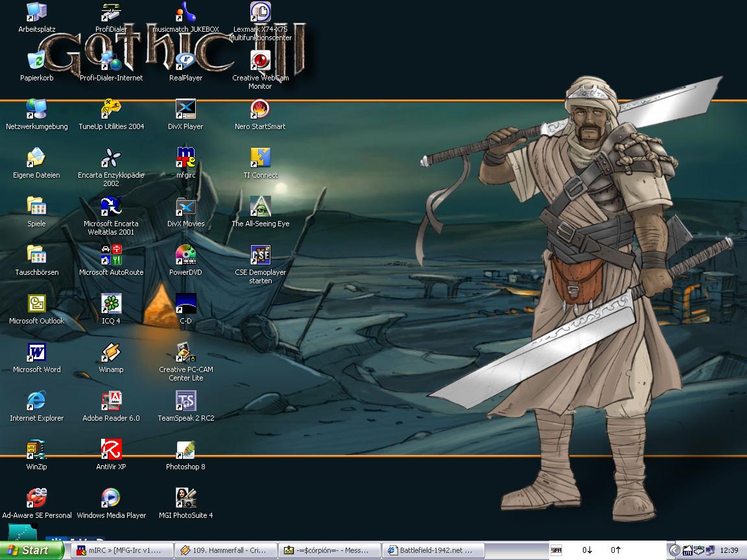Show hidden system tray icons arrow
747x560 pixels.
(674, 550)
